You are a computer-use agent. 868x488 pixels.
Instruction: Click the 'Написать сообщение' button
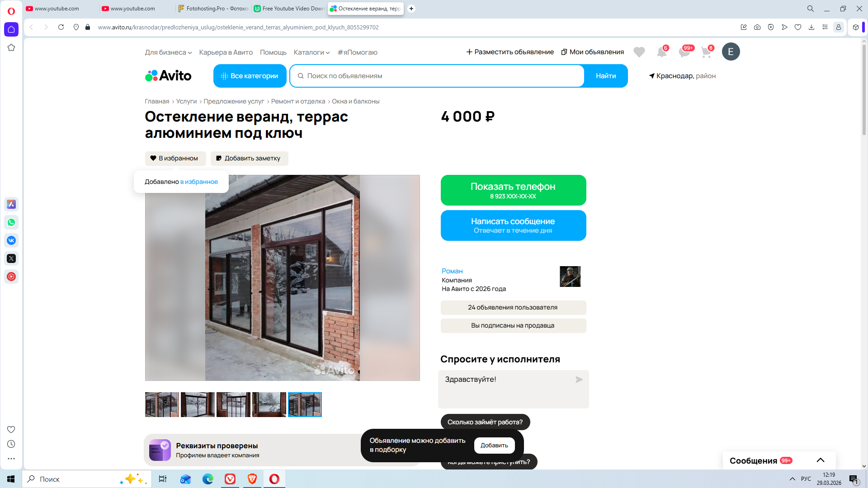pyautogui.click(x=513, y=225)
